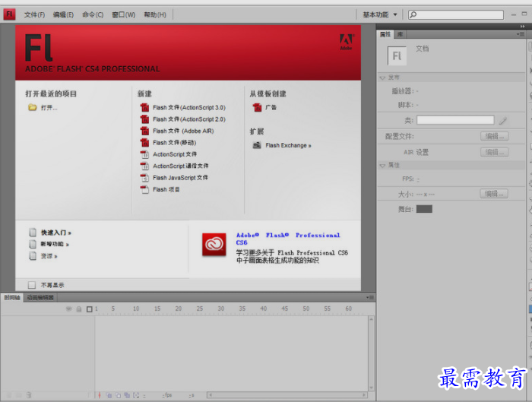
Task: Toggle show/hide all layers eye icon
Action: (69, 309)
